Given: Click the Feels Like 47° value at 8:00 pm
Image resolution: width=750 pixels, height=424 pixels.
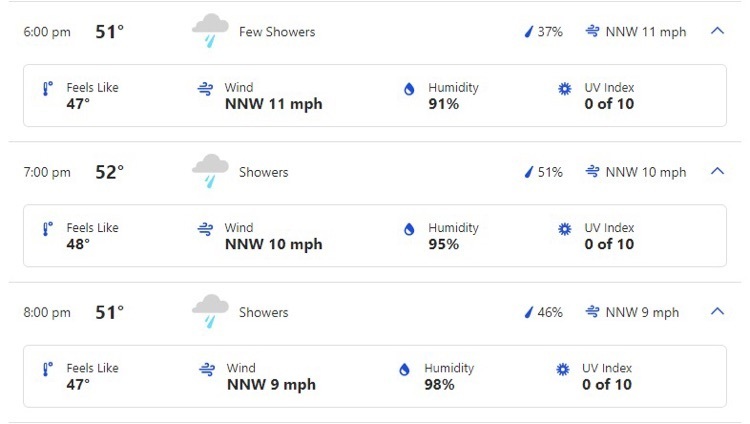Looking at the screenshot, I should 78,384.
